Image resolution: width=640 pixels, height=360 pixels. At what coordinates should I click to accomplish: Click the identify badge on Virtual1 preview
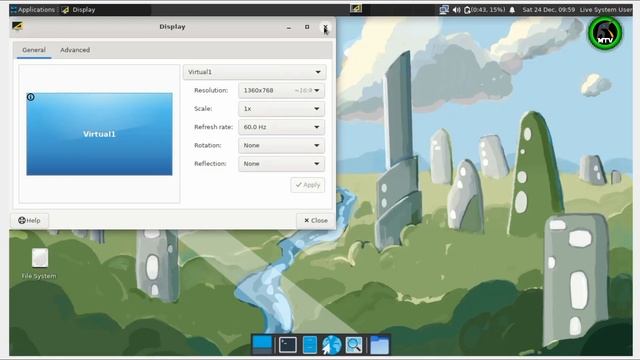tap(31, 97)
